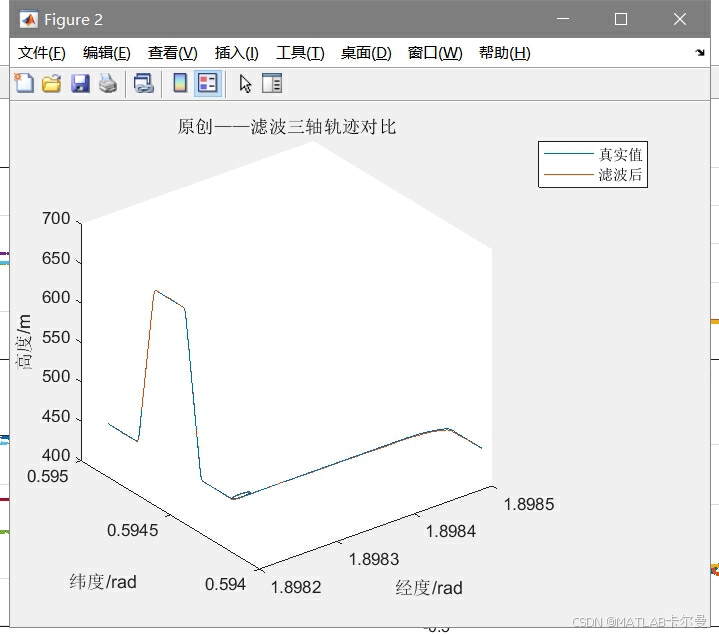Viewport: 719px width, 635px height.
Task: Click the 0.595 latitude tick label
Action: coord(48,476)
